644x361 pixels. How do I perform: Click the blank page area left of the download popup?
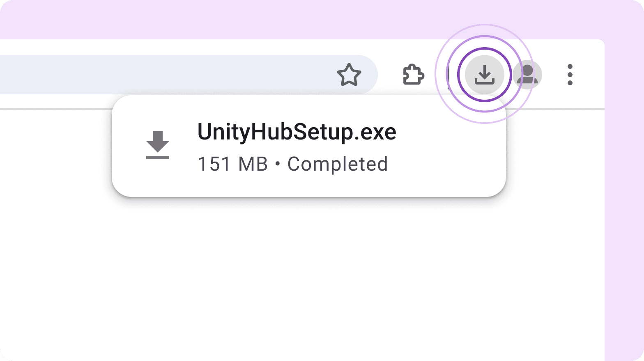coord(53,164)
